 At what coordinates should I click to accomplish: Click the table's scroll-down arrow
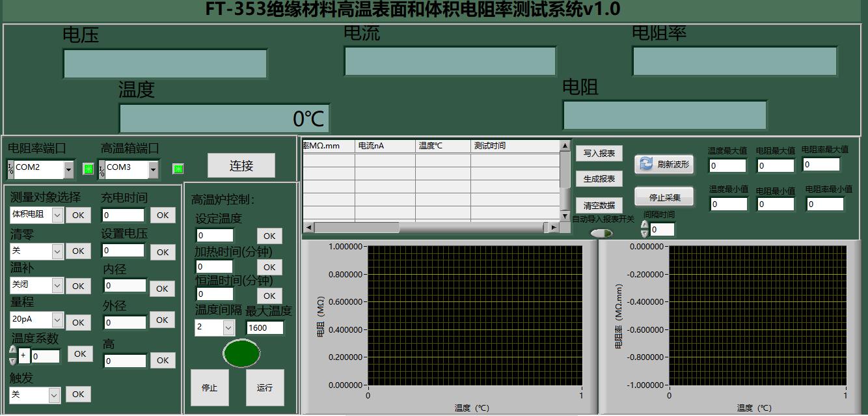point(565,215)
